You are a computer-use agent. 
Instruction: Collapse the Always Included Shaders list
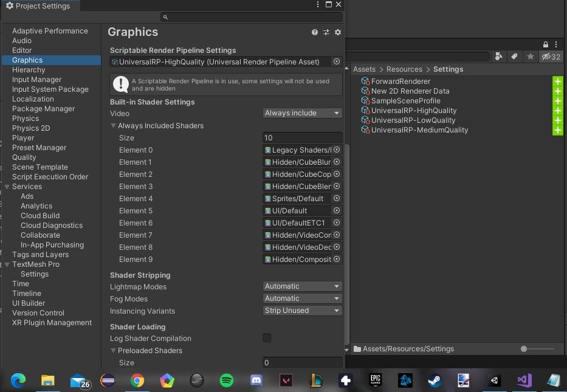tap(114, 126)
